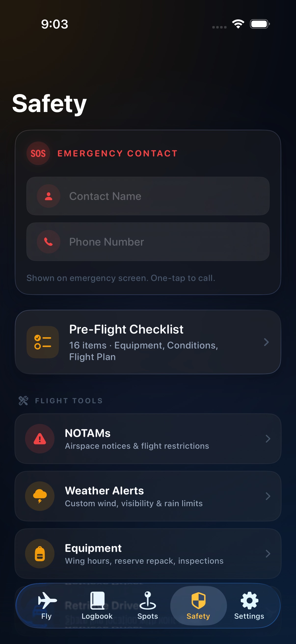This screenshot has width=296, height=644.
Task: Select the red person icon in Contact Name field
Action: point(48,196)
